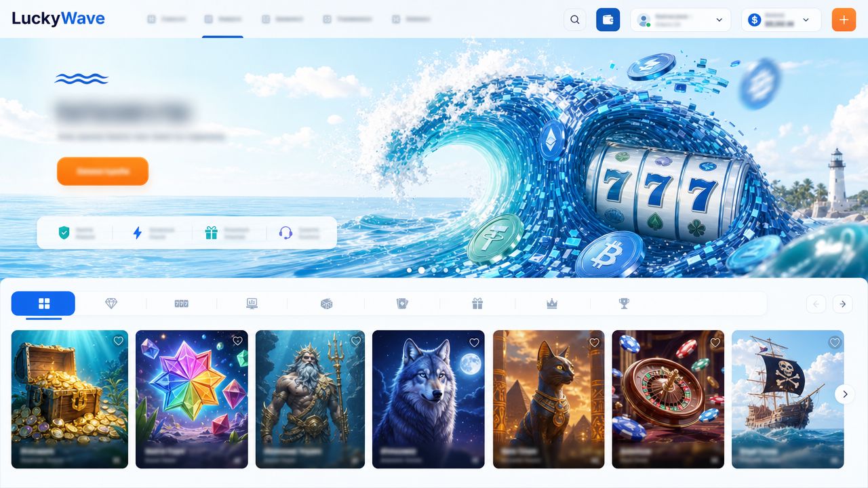The width and height of the screenshot is (868, 488).
Task: Open the search magnifier icon
Action: click(575, 20)
